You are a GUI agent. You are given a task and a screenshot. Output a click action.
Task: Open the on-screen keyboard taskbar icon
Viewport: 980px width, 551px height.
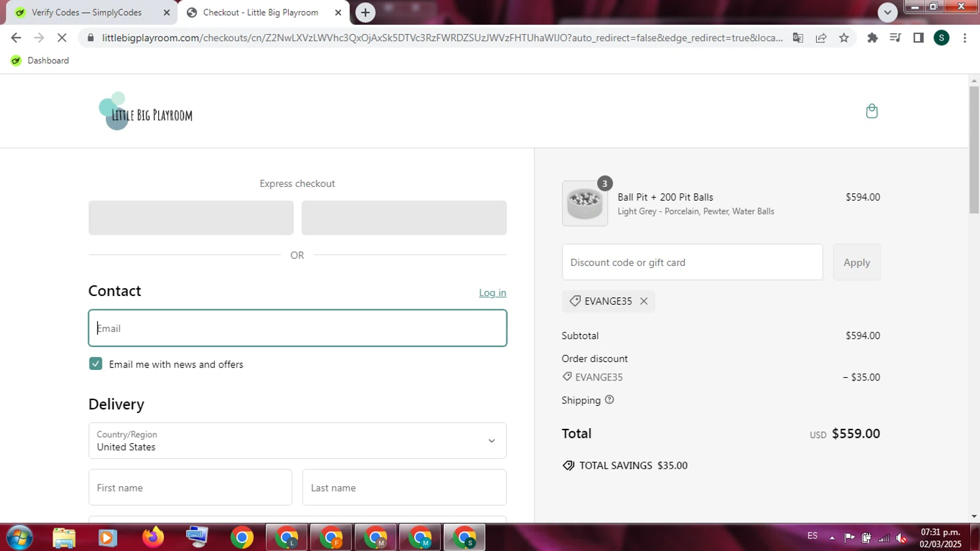[197, 538]
